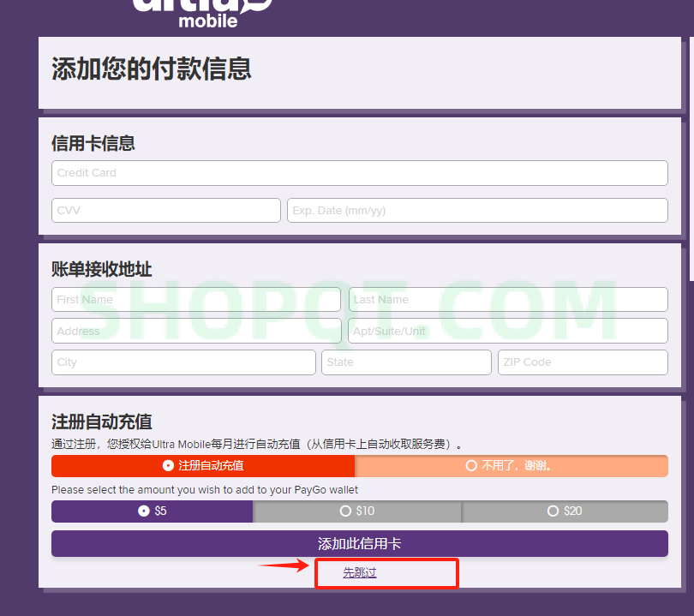Select the Exp. Date (mm/yy) field

pos(477,210)
